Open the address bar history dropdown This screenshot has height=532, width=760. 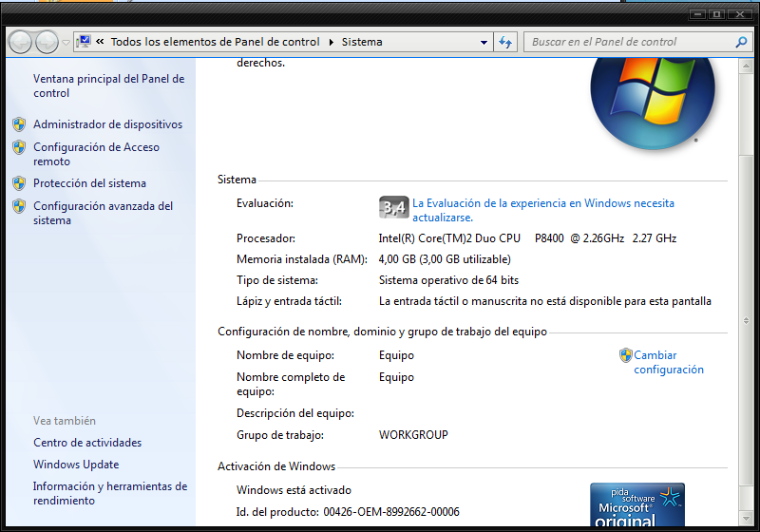tap(484, 43)
